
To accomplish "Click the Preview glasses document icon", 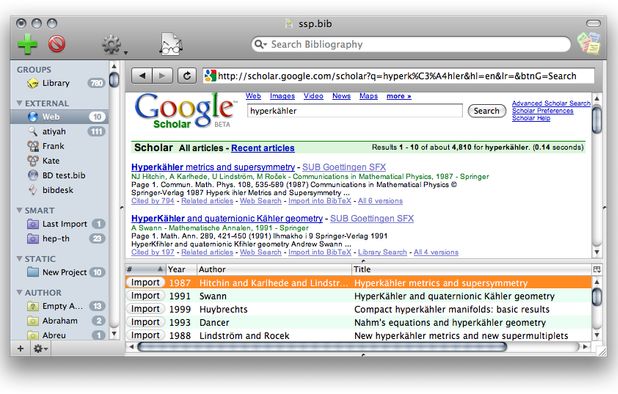I will pos(171,44).
